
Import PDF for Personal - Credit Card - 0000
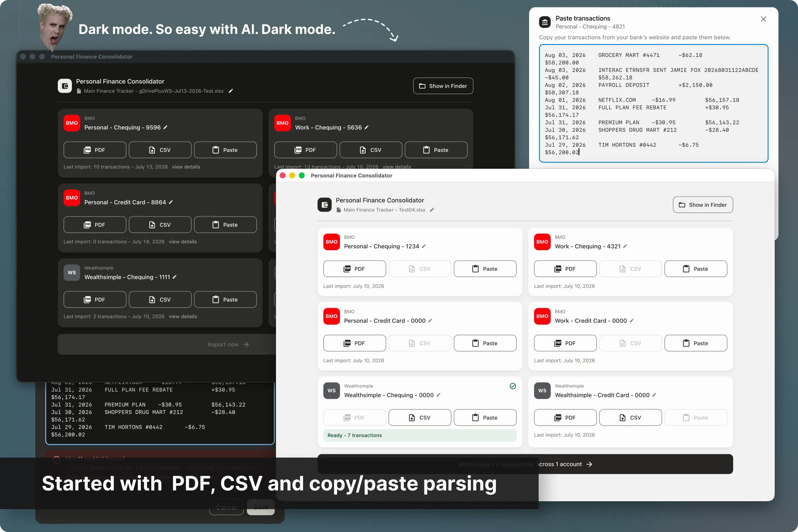[355, 343]
